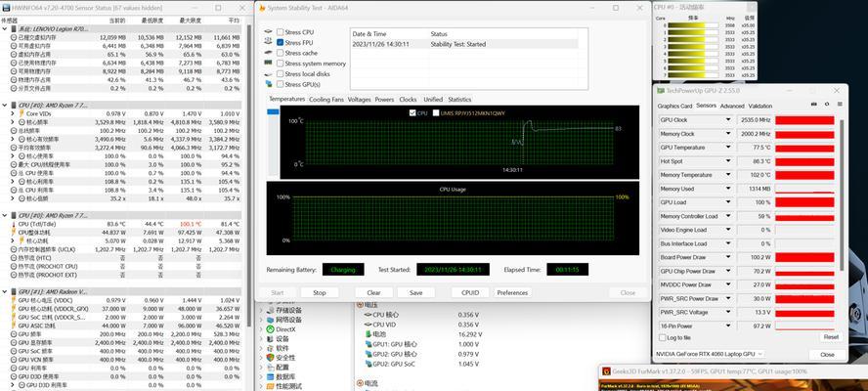This screenshot has width=868, height=391.
Task: Click GPU2: GPU SoC chip icon
Action: (369, 364)
